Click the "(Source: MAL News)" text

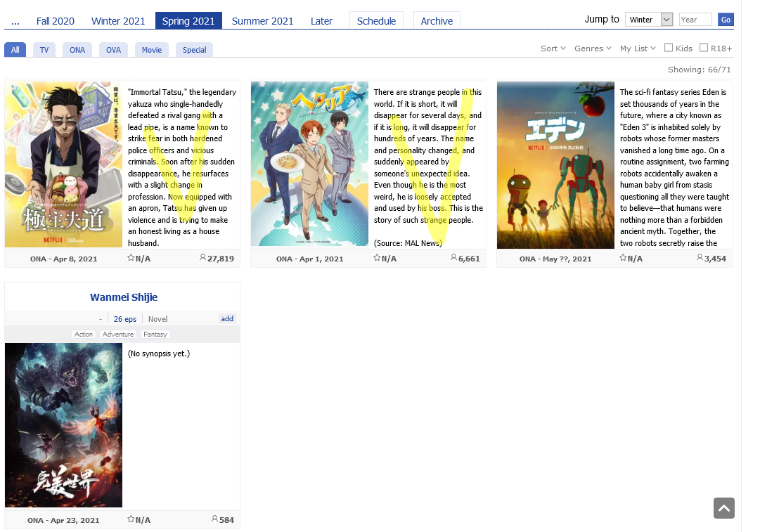(x=408, y=243)
